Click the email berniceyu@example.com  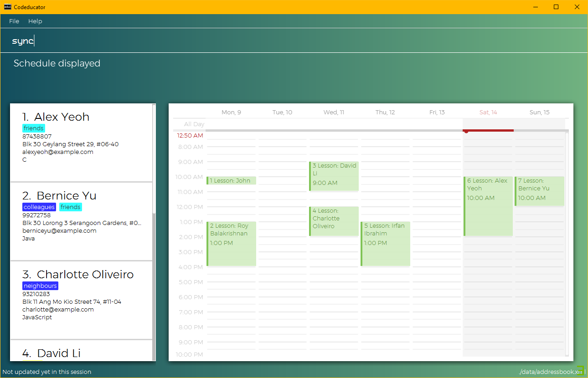click(59, 230)
